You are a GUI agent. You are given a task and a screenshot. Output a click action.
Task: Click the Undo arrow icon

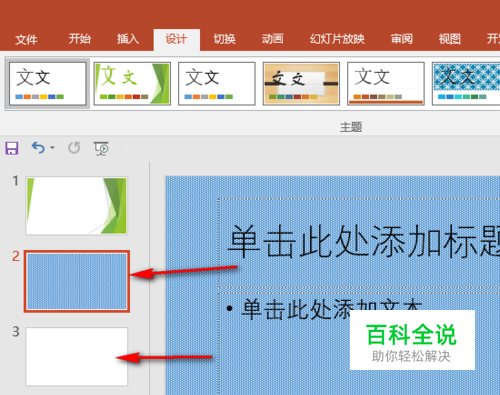tap(38, 148)
